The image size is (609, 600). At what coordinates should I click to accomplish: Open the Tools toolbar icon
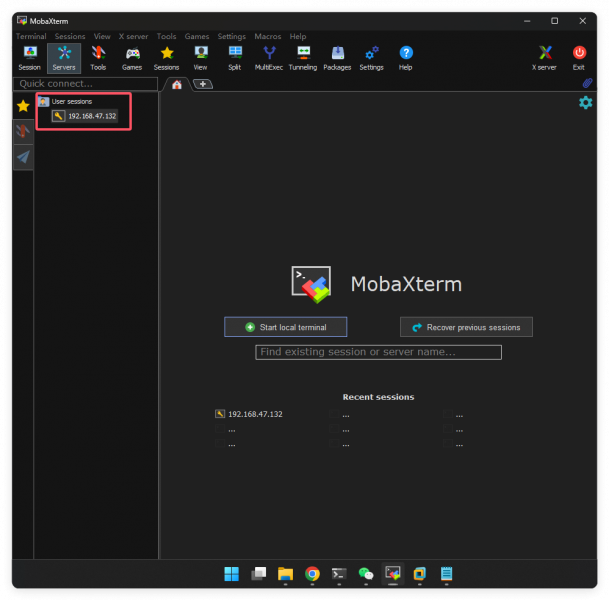pyautogui.click(x=98, y=58)
